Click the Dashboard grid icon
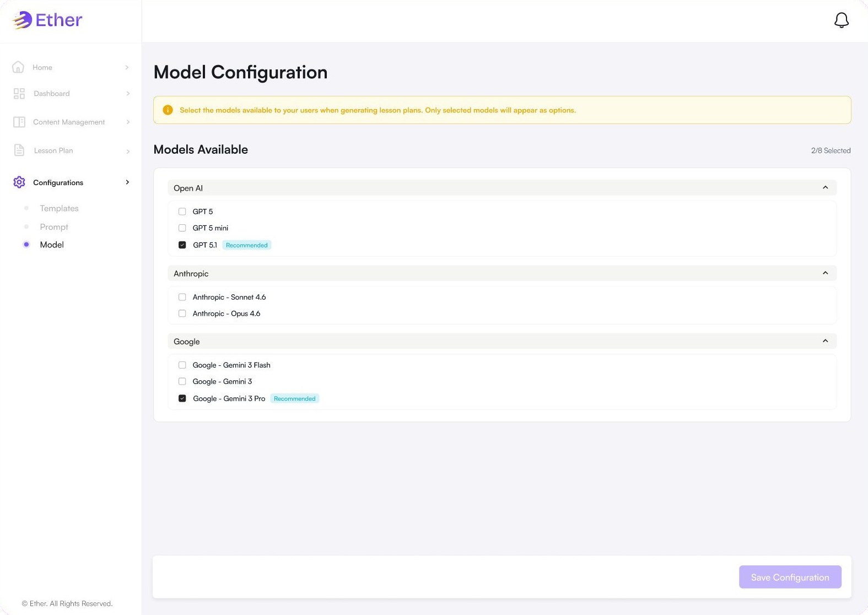The width and height of the screenshot is (868, 615). (19, 94)
